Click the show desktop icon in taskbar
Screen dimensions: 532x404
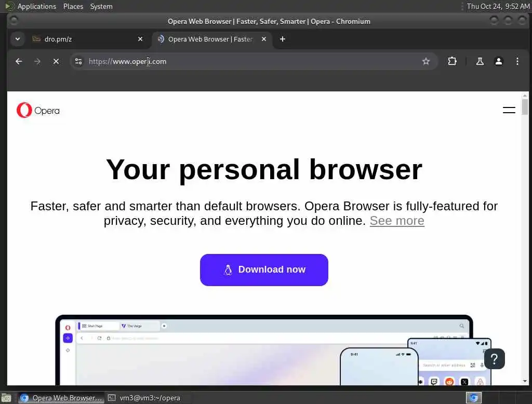pos(6,398)
